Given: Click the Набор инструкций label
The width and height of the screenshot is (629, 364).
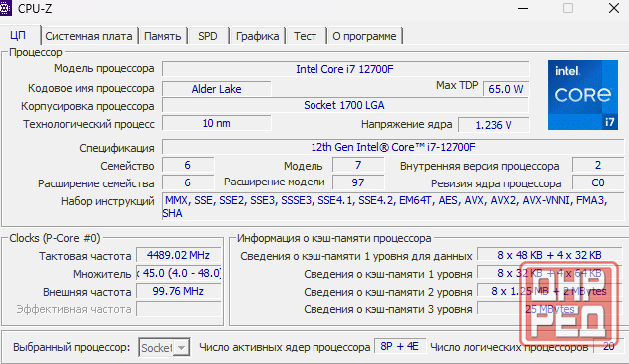Looking at the screenshot, I should pos(108,201).
